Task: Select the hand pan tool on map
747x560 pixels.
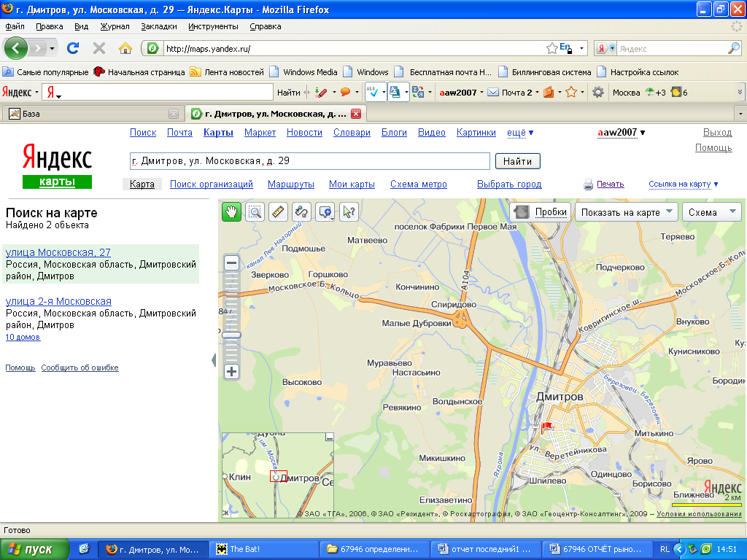Action: click(231, 212)
